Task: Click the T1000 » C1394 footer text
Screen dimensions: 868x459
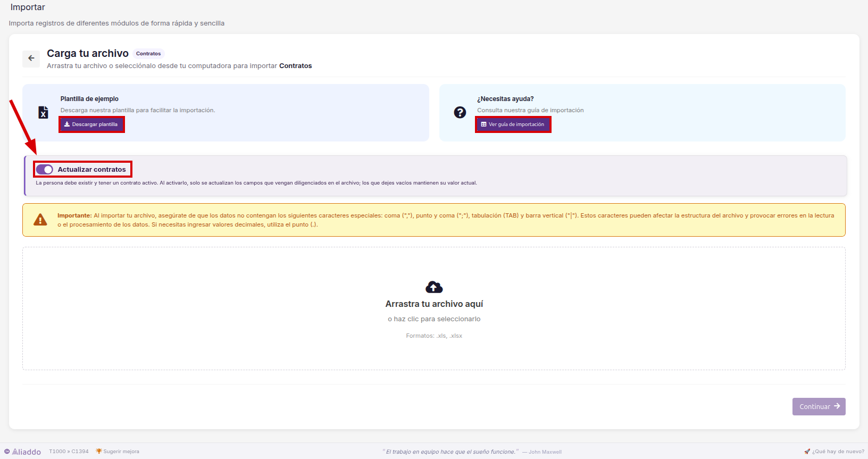Action: (x=69, y=452)
